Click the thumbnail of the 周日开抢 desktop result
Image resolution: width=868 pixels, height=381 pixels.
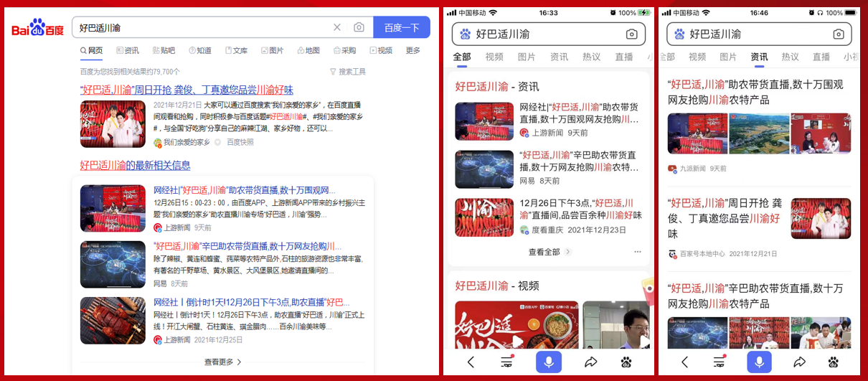click(x=113, y=123)
